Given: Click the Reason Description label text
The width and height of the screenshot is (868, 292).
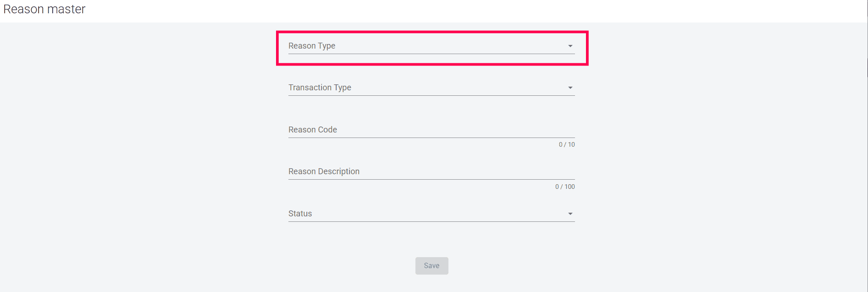Looking at the screenshot, I should [x=324, y=171].
